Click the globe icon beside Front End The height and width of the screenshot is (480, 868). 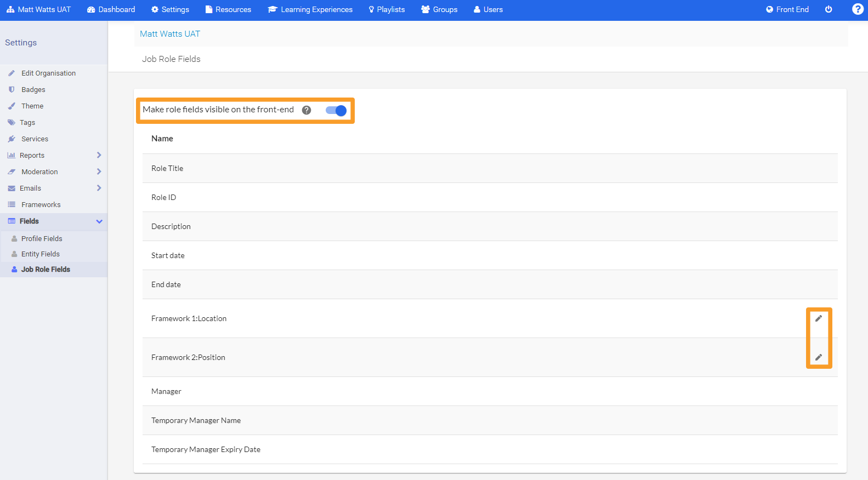click(769, 9)
